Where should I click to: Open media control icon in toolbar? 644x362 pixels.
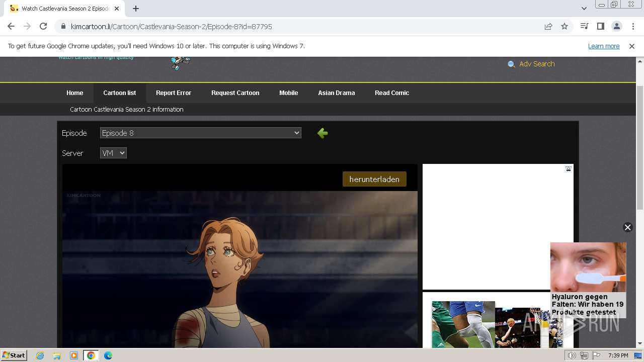[x=584, y=26]
